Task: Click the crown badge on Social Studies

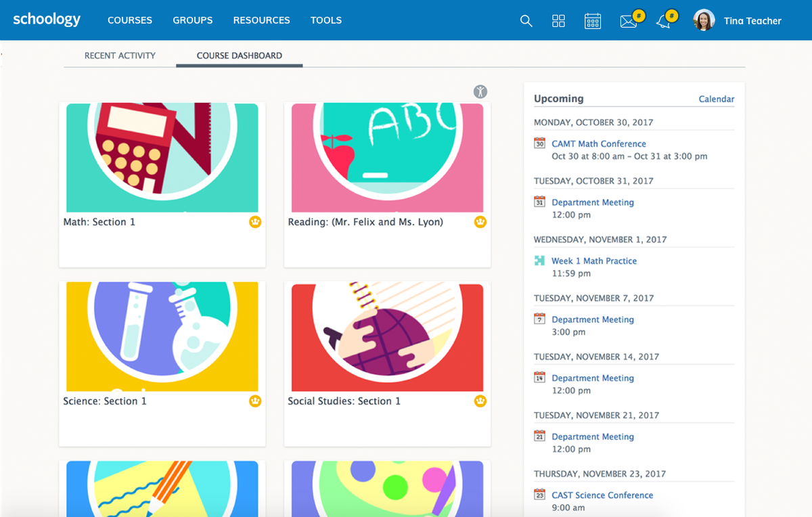Action: tap(480, 401)
